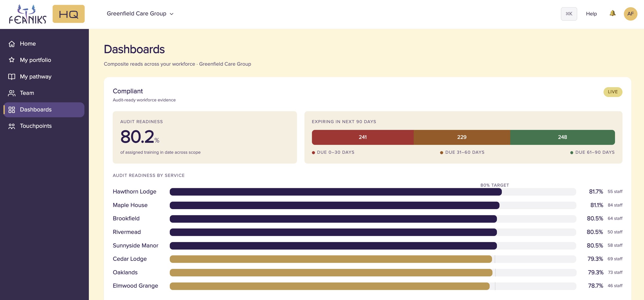
Task: Click the Compliant card heading
Action: 128,91
